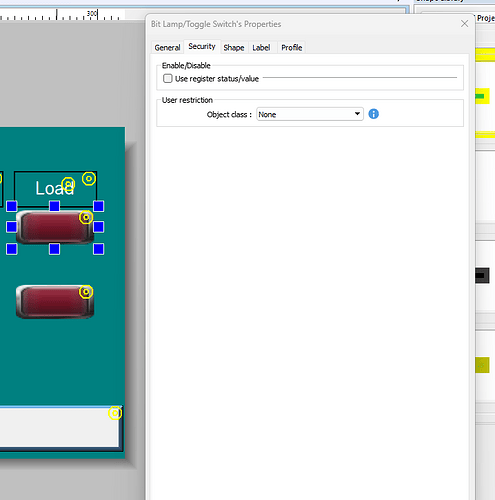Click the bottom-right blue resize handle

tap(98, 249)
